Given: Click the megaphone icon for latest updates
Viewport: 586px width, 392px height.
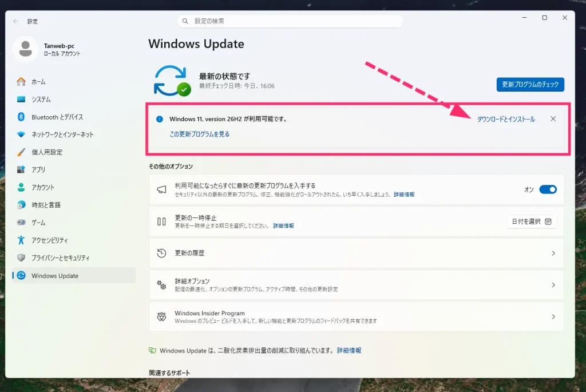Looking at the screenshot, I should point(161,189).
